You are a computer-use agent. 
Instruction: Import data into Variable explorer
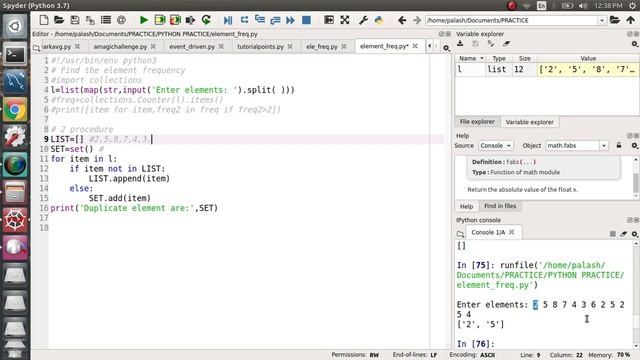(x=460, y=44)
